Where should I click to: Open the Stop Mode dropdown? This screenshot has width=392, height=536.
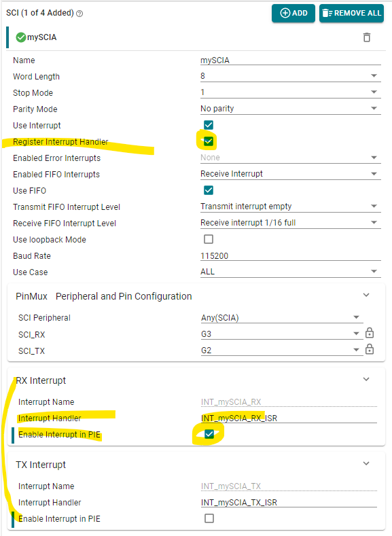(291, 92)
